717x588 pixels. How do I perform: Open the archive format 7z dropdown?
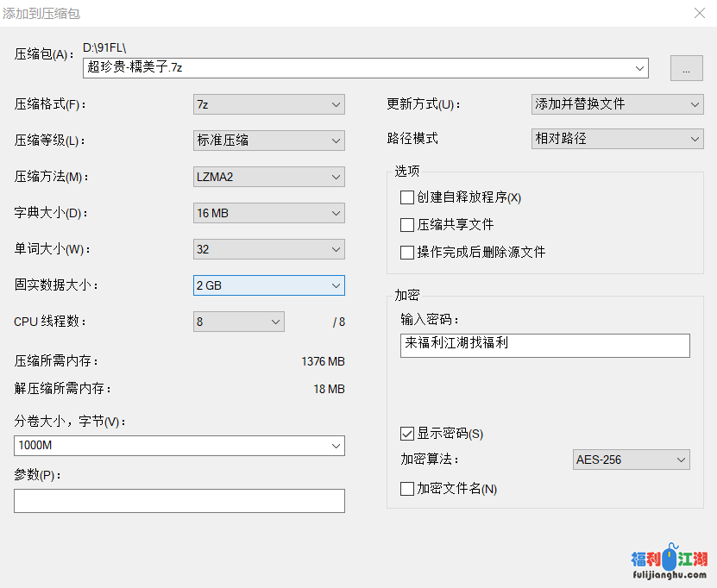(268, 104)
